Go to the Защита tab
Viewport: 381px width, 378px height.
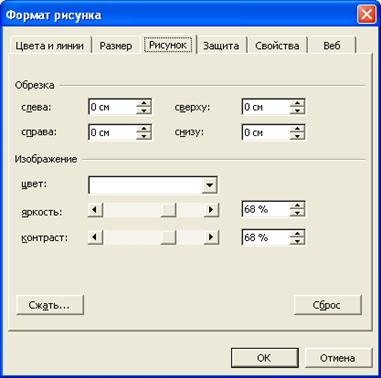(x=221, y=46)
